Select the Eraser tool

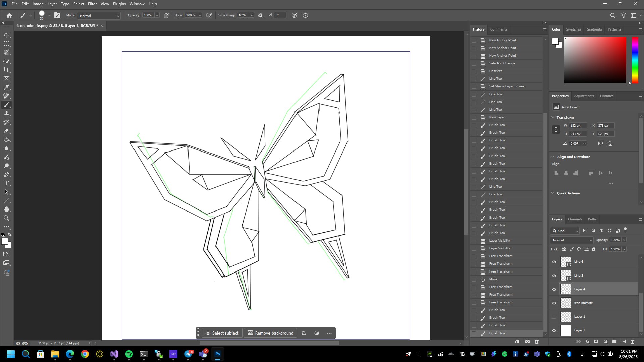point(6,131)
